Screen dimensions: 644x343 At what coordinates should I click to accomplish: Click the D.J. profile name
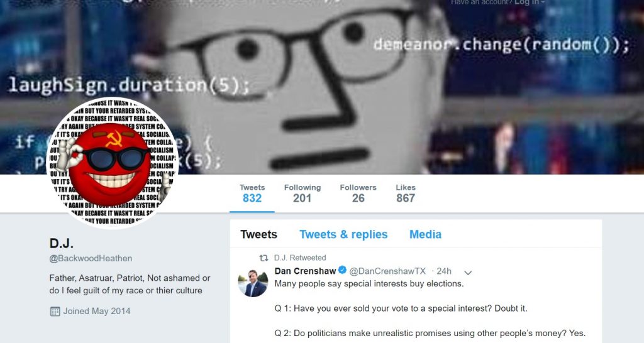click(62, 243)
